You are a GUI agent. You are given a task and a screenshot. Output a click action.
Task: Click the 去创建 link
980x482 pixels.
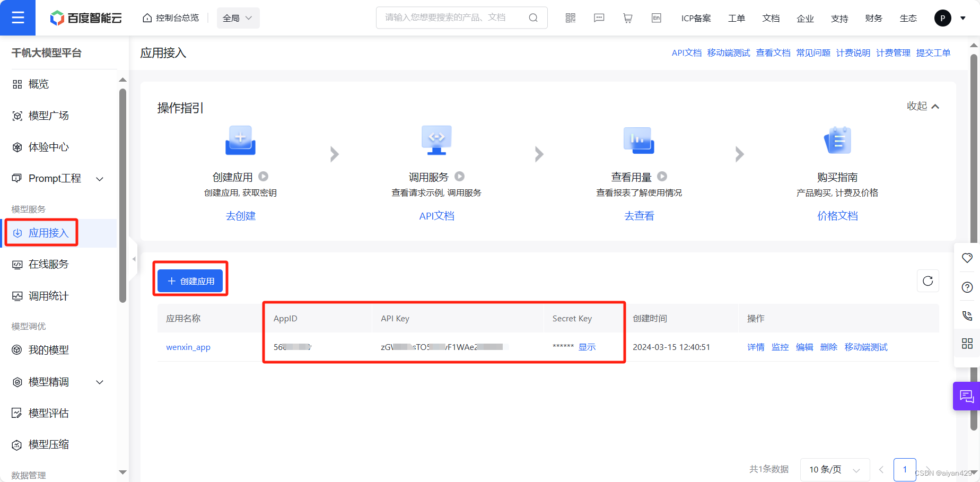click(241, 216)
